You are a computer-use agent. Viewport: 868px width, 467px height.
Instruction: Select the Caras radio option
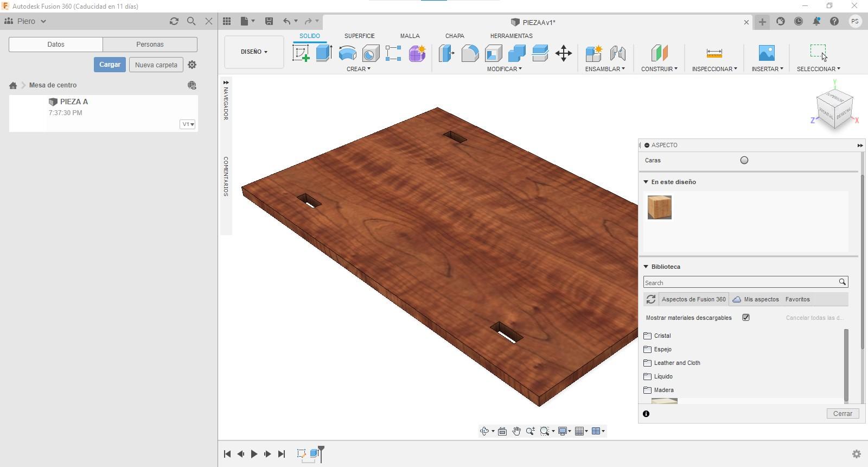tap(744, 160)
